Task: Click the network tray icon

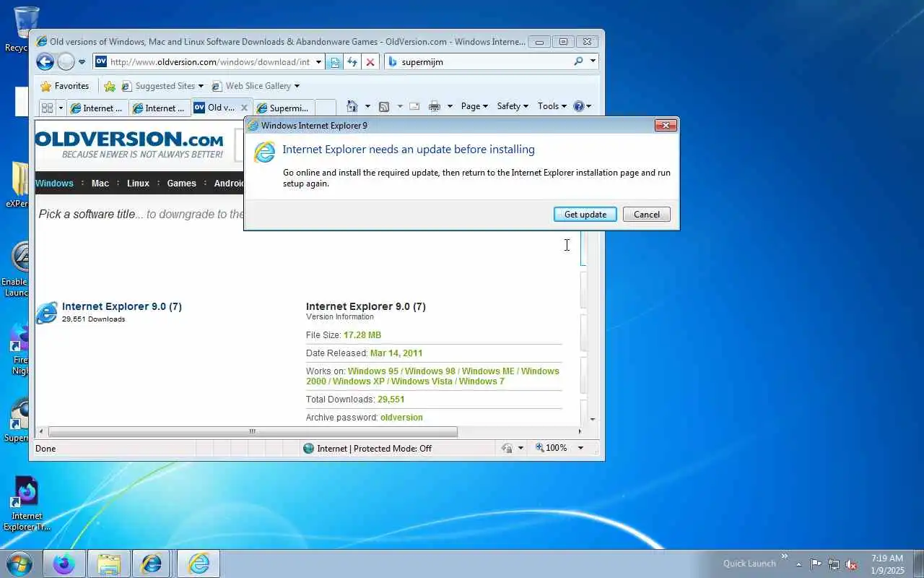Action: point(834,564)
